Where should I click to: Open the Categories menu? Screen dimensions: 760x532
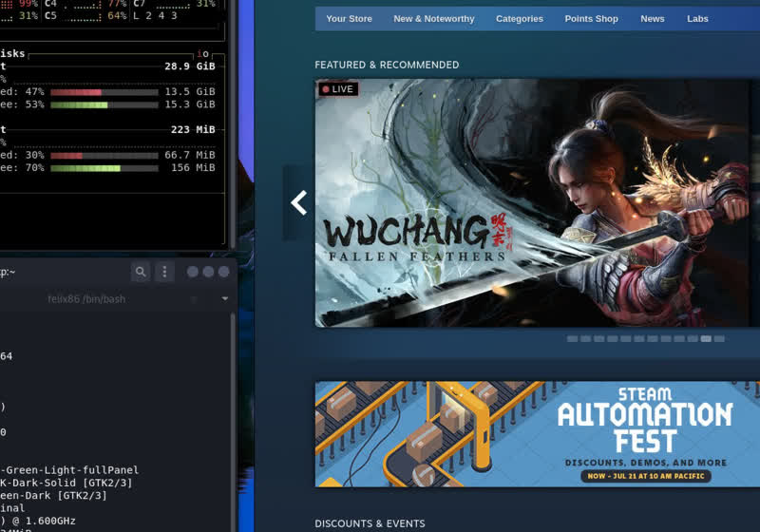[519, 19]
